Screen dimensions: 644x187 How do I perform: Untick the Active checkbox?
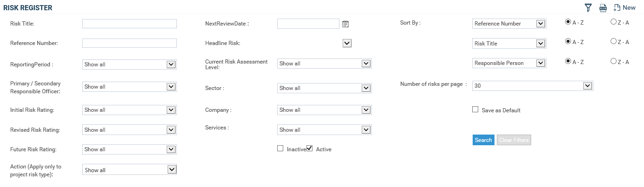pos(310,148)
